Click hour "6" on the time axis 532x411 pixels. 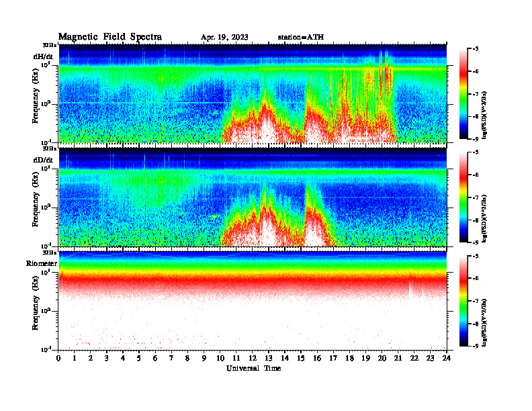pos(155,359)
